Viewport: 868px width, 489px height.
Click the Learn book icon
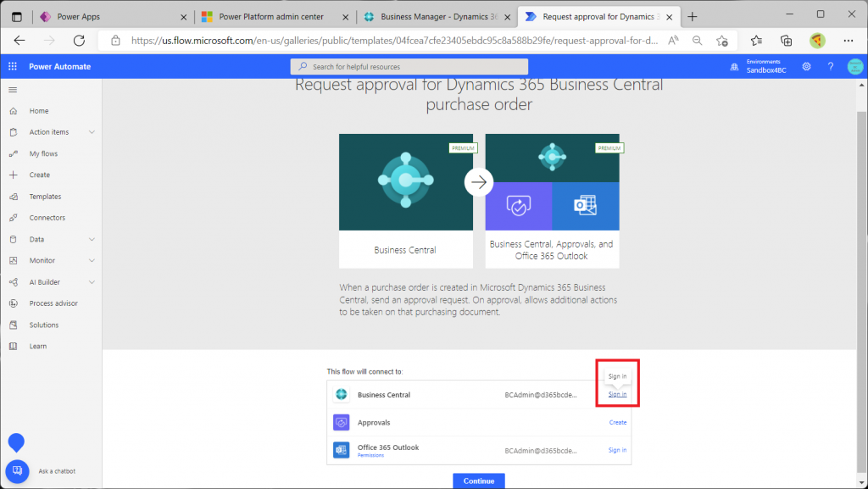pos(14,347)
